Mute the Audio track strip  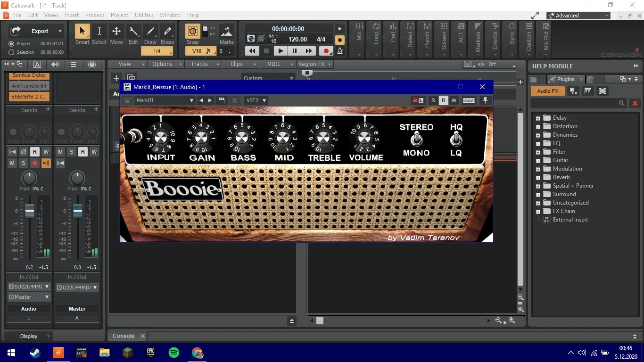click(x=13, y=163)
